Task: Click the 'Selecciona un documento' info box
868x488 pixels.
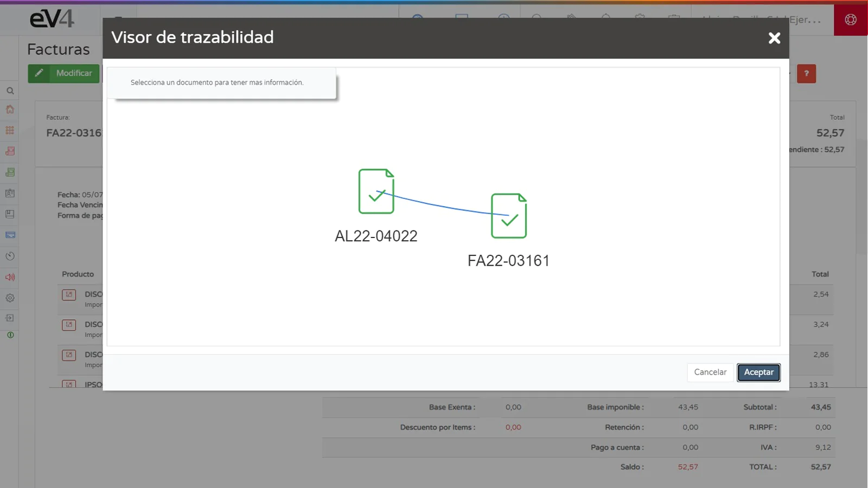Action: tap(221, 83)
